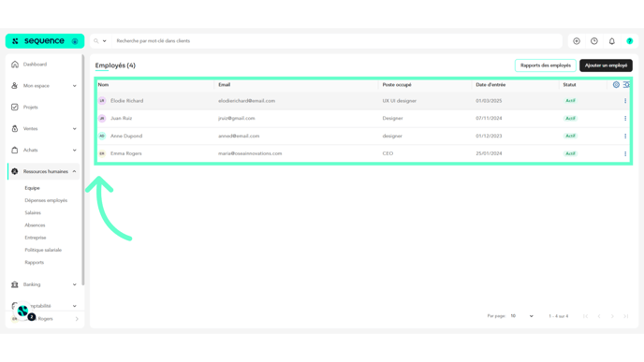This screenshot has width=644, height=362.
Task: Open Élodie Richard employee row
Action: [363, 101]
